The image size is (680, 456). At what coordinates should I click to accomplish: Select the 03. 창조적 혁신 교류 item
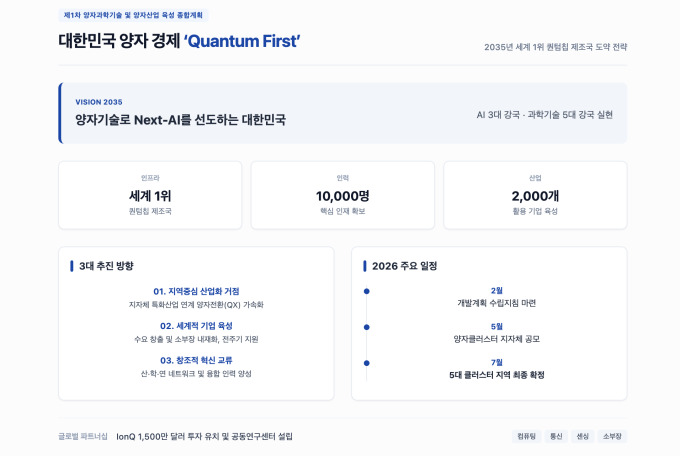click(x=196, y=360)
